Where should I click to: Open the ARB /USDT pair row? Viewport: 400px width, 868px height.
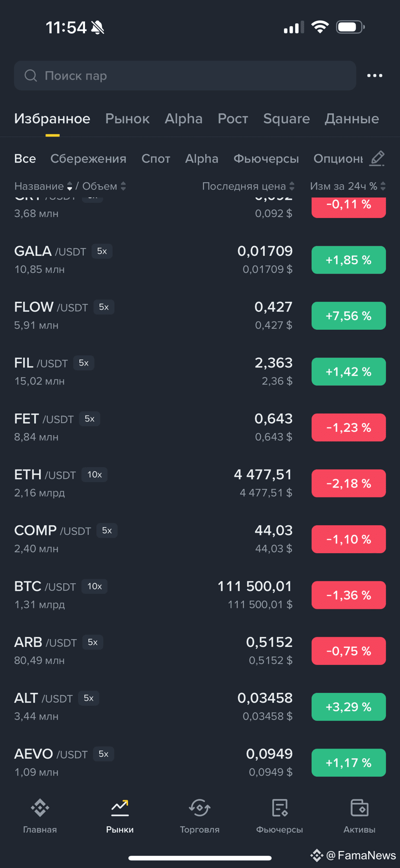pyautogui.click(x=200, y=651)
